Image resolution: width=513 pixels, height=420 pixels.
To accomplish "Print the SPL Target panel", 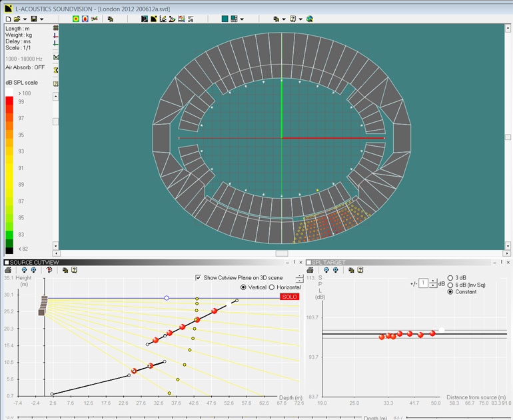I will tap(310, 270).
